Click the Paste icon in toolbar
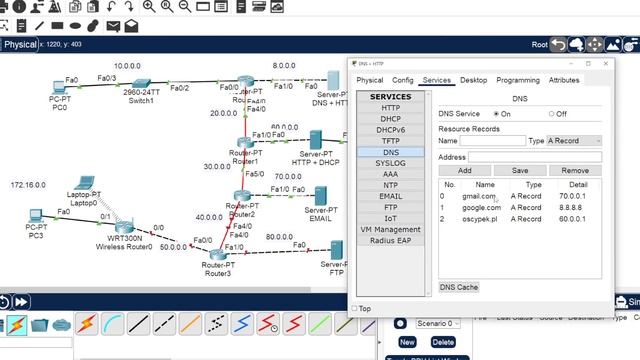640x360 pixels. 93,6
